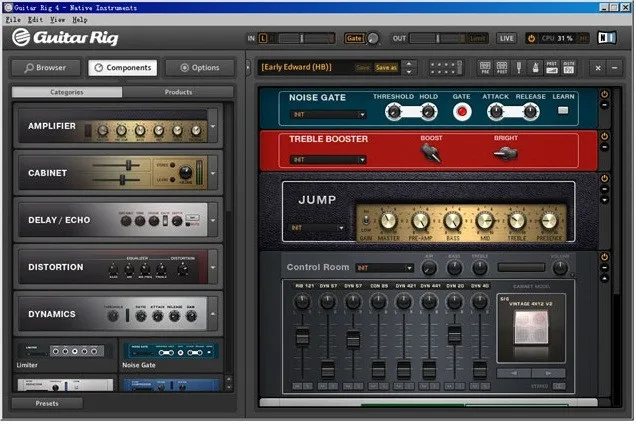Screen dimensions: 636x424
Task: Click the RIB 121 channel fader
Action: tap(302, 337)
